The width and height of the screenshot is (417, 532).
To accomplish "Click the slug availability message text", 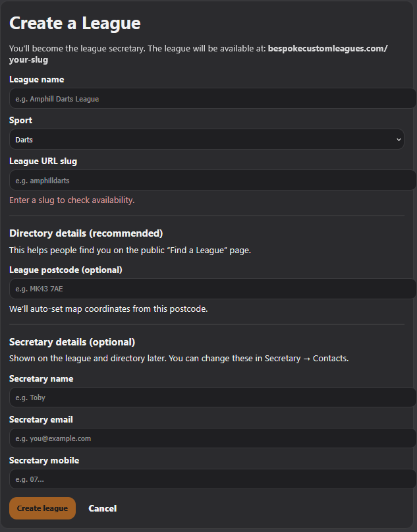I will click(72, 200).
